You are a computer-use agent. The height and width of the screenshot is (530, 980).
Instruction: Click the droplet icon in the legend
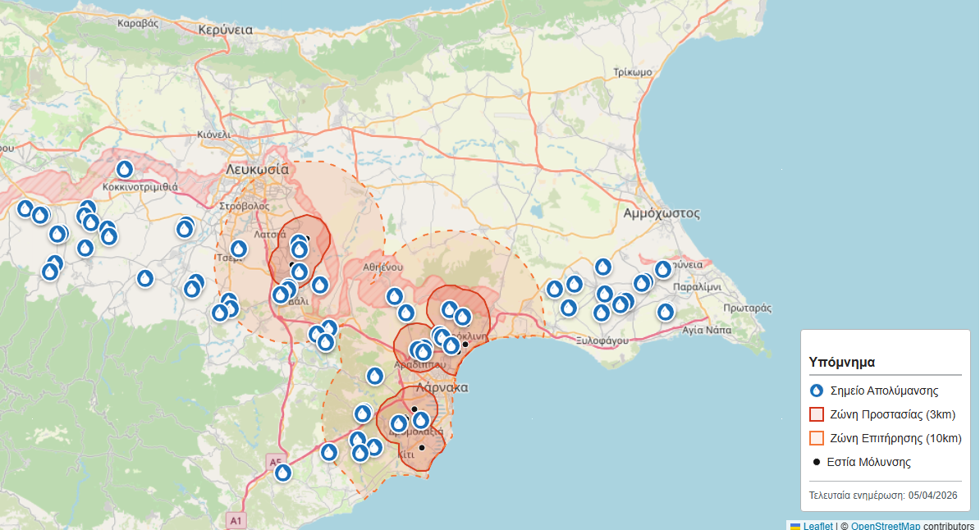pyautogui.click(x=816, y=391)
